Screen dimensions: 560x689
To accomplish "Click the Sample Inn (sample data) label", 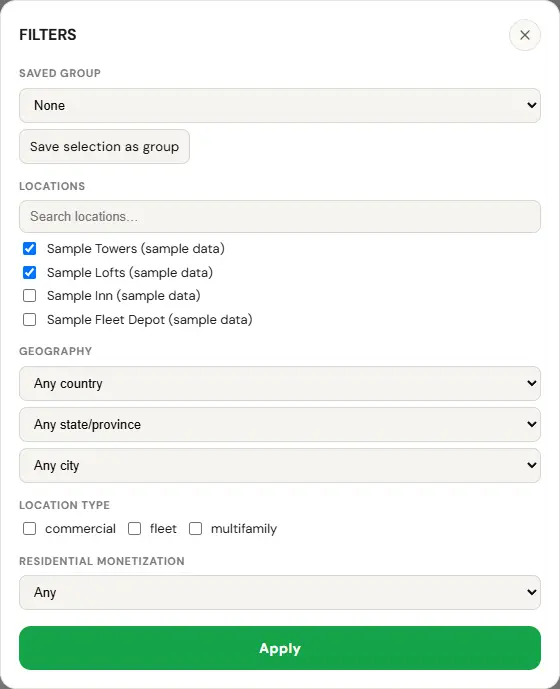I will tap(124, 296).
